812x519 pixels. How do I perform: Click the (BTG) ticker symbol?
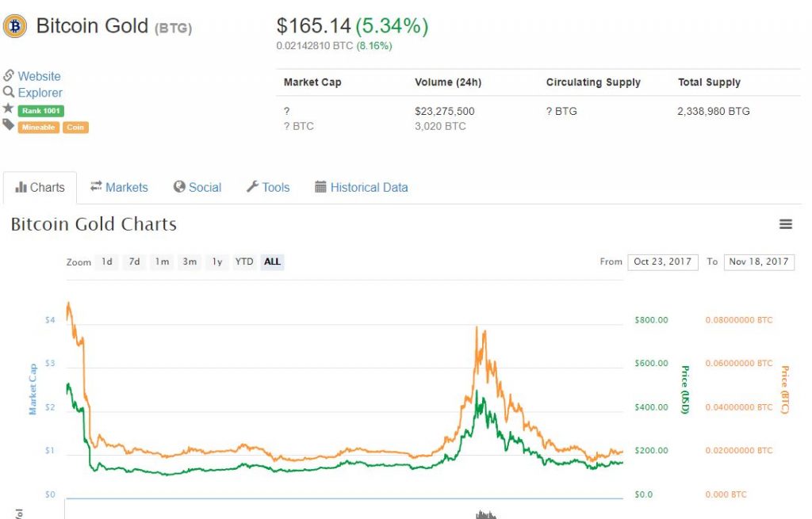[x=174, y=28]
